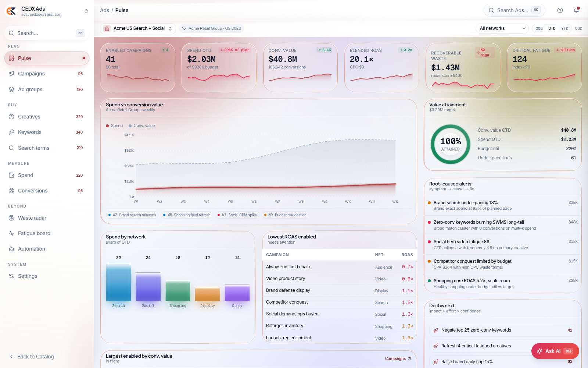The width and height of the screenshot is (588, 368).
Task: Toggle the Conv. value legend series
Action: point(142,125)
